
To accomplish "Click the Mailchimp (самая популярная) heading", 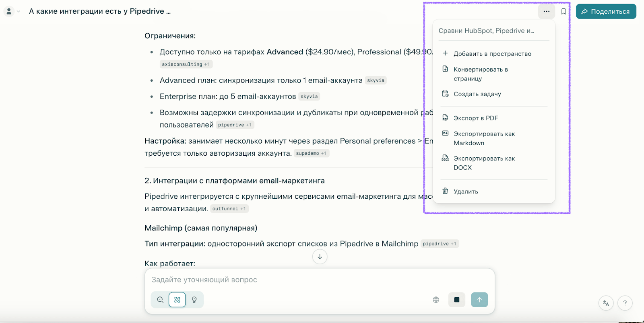I will (201, 228).
